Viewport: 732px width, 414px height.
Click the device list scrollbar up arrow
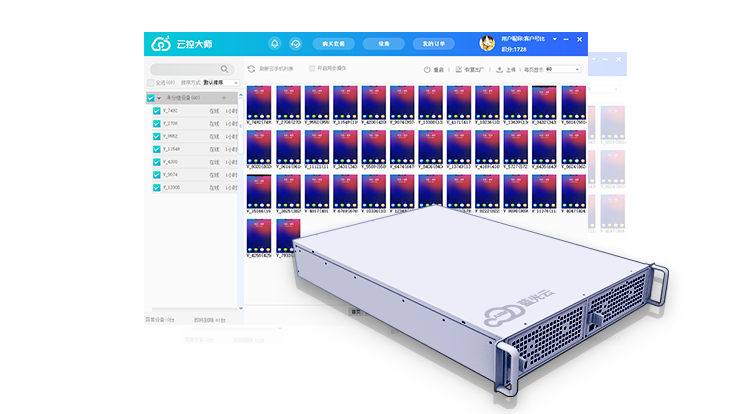tap(241, 95)
